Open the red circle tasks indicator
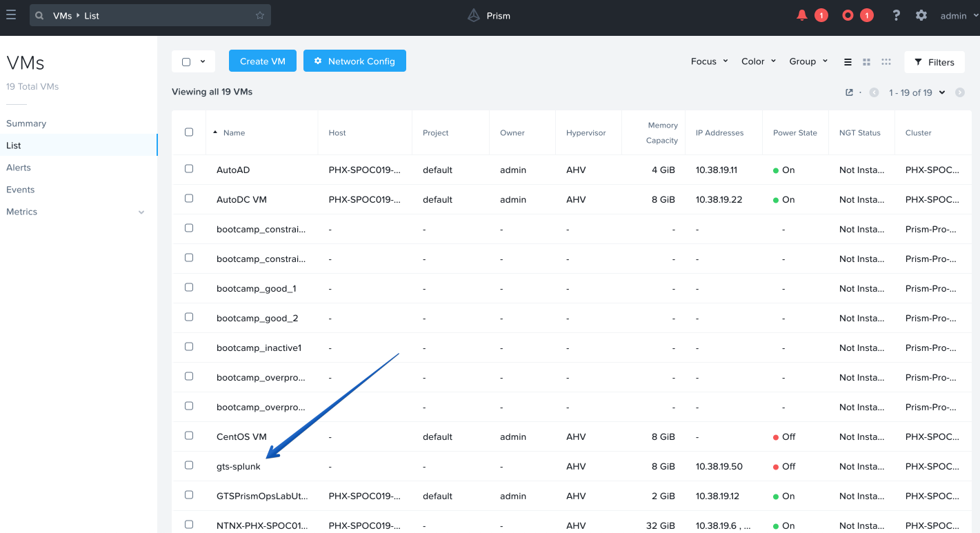The height and width of the screenshot is (533, 980). tap(848, 15)
